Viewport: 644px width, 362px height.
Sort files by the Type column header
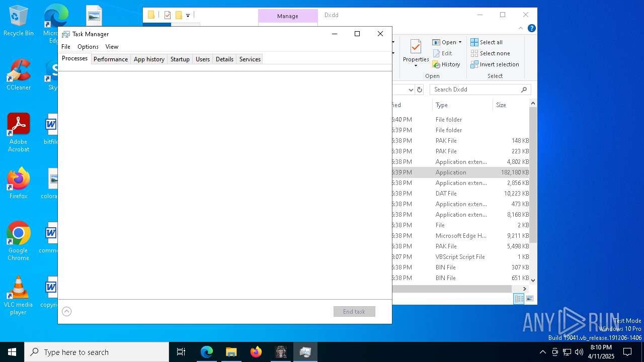462,105
